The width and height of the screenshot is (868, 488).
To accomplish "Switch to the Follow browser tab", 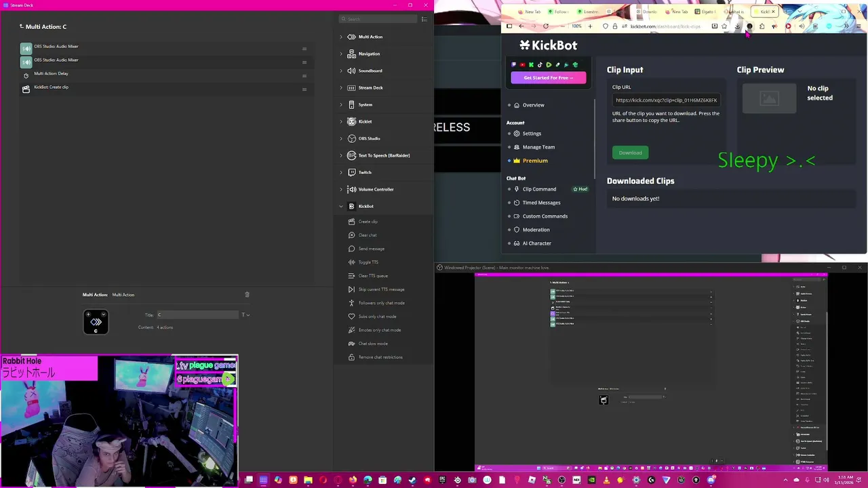I will point(559,12).
